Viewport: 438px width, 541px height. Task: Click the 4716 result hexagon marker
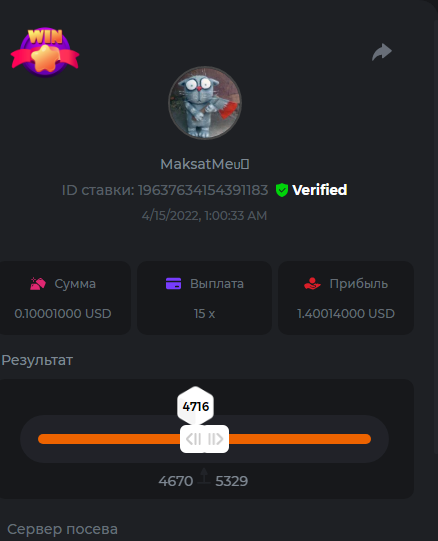[x=196, y=406]
